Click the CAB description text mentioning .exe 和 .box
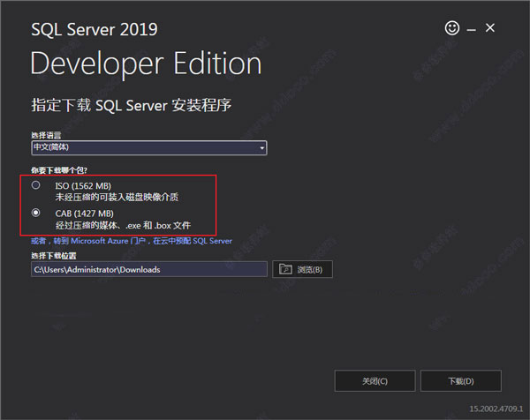Viewport: 530px width, 420px height. pyautogui.click(x=123, y=225)
